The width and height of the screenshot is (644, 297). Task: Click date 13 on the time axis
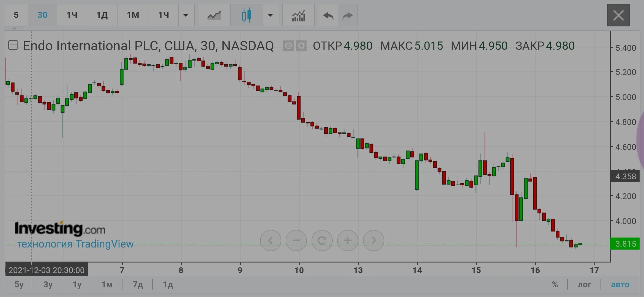[x=358, y=270]
